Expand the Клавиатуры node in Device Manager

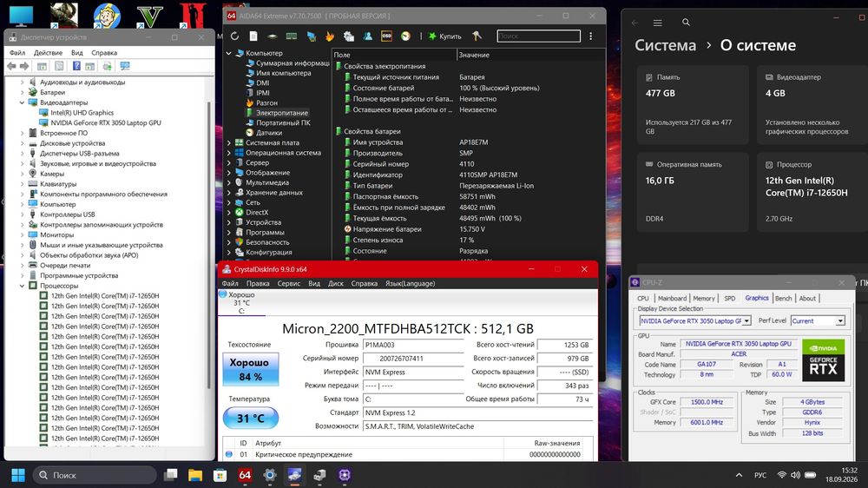click(23, 184)
